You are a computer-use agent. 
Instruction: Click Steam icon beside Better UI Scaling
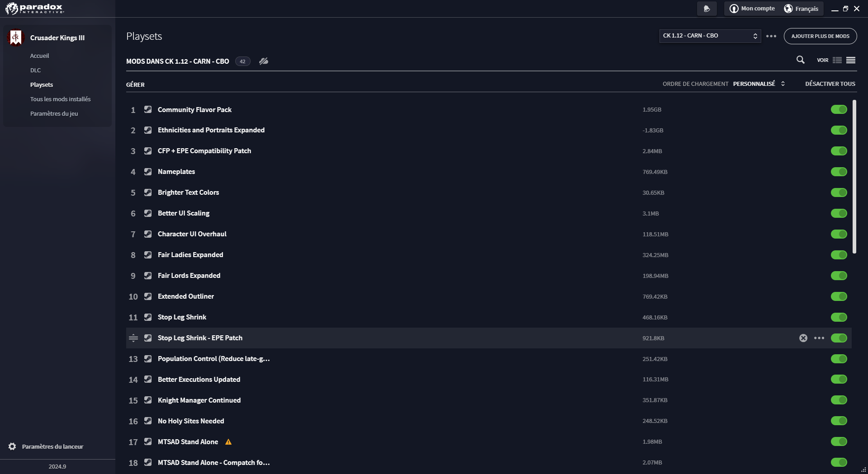pyautogui.click(x=148, y=213)
